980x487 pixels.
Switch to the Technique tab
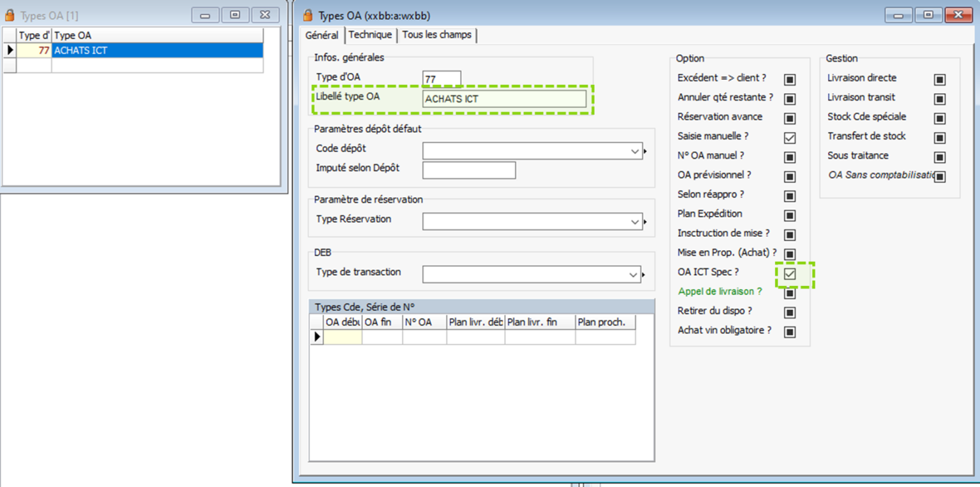tap(370, 35)
